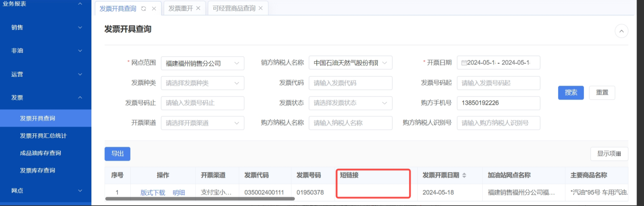Click refresh icon on 发票开具查询 tab
Image resolution: width=644 pixels, height=206 pixels.
(x=144, y=9)
